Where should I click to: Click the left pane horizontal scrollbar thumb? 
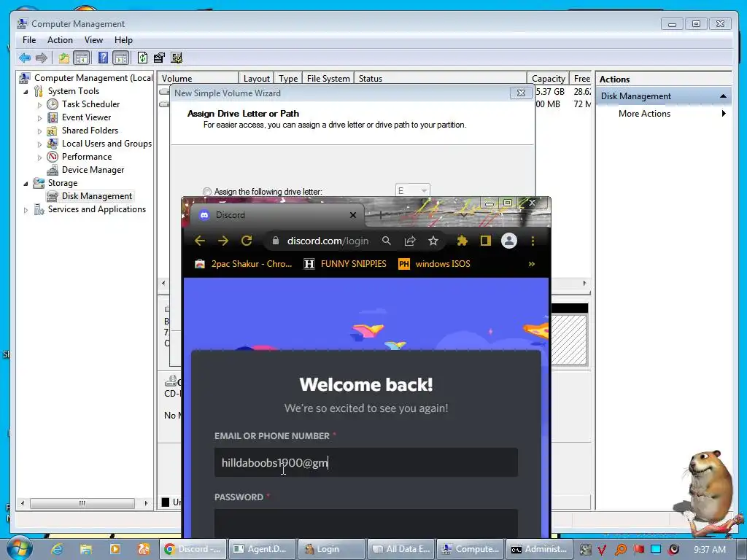click(x=82, y=503)
